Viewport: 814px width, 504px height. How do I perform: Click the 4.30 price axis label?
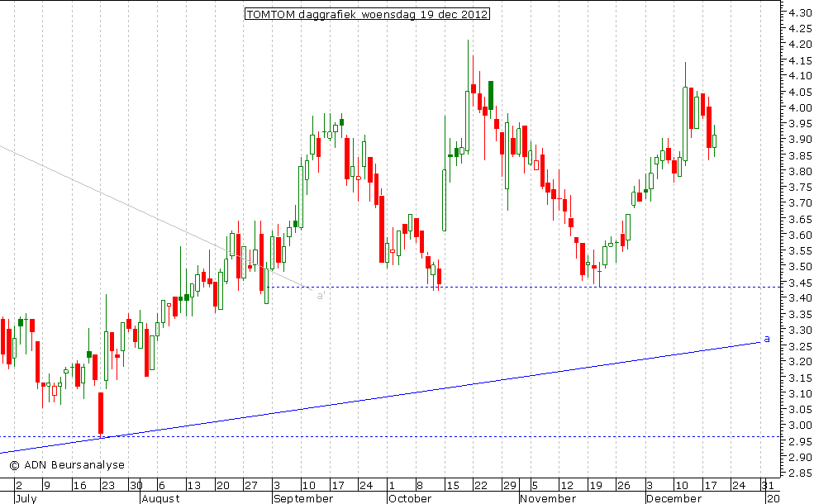click(800, 13)
